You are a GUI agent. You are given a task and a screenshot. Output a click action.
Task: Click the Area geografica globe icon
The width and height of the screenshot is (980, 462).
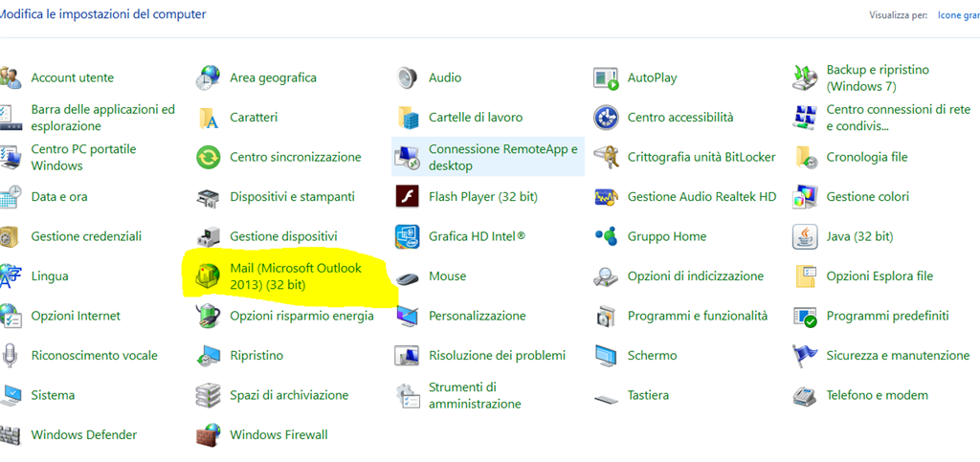pos(208,78)
